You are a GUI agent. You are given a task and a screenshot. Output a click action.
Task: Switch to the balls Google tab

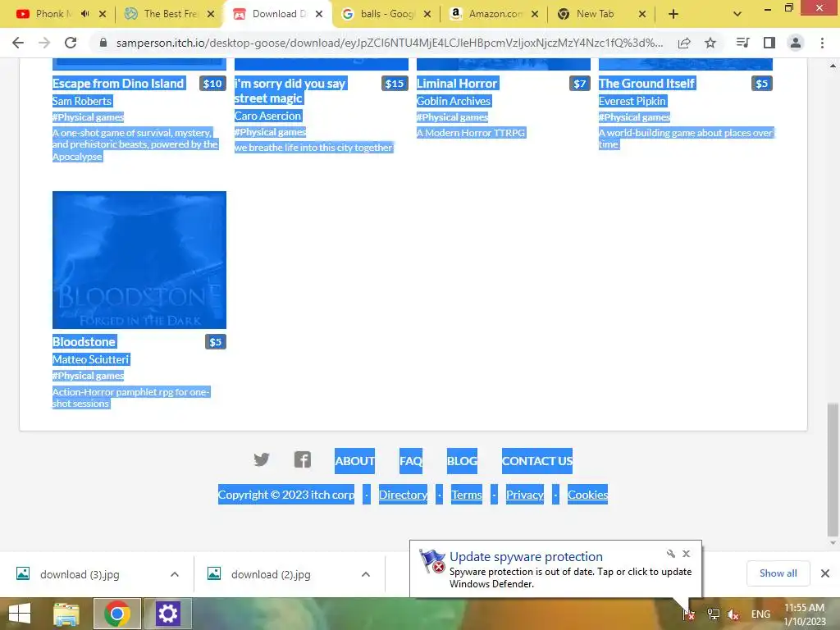click(386, 14)
